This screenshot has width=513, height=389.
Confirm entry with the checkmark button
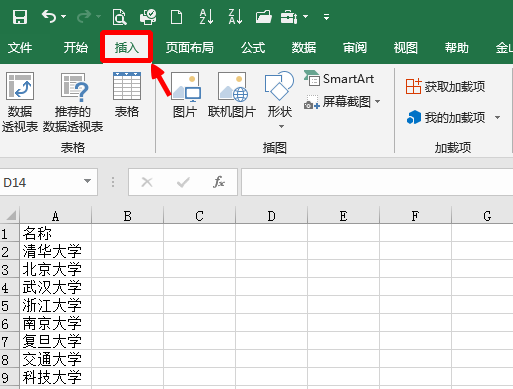point(183,182)
